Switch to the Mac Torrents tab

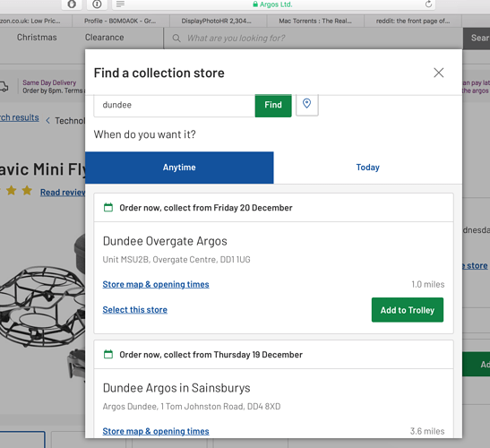click(x=315, y=21)
